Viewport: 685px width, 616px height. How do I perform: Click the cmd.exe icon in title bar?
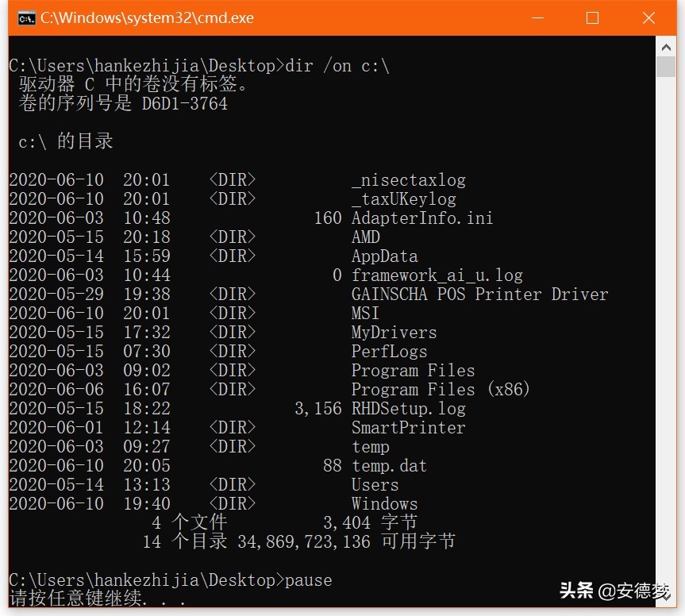(26, 18)
